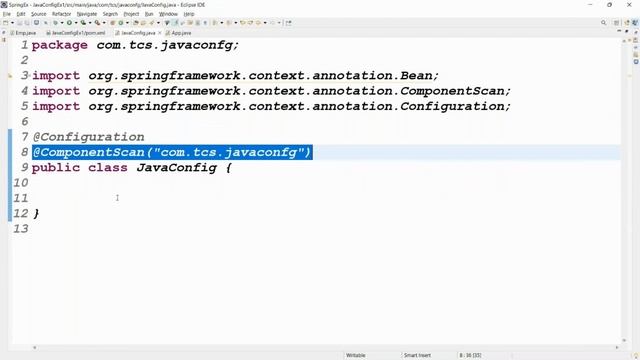
Task: Open the Project menu
Action: pos(131,14)
